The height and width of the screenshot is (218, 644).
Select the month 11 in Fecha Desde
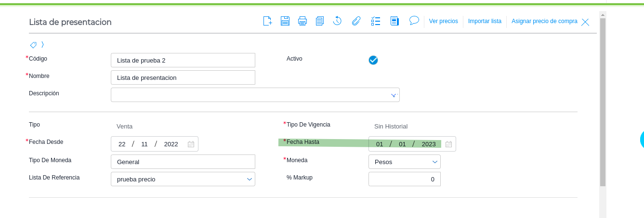[145, 144]
